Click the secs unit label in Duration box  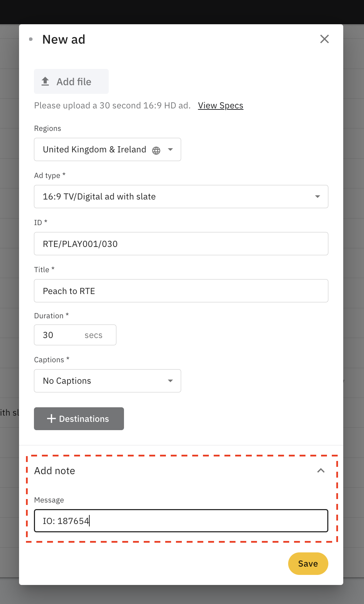coord(94,335)
